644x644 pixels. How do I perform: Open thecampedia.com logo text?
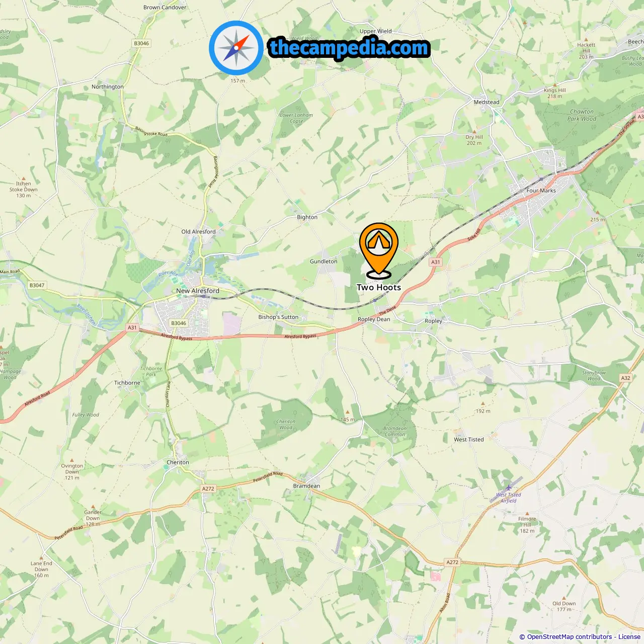pyautogui.click(x=349, y=48)
